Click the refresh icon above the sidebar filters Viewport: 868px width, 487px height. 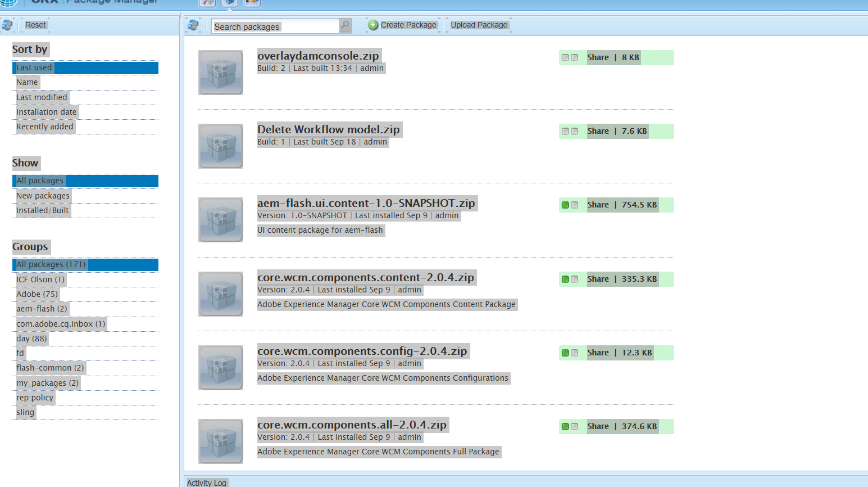pyautogui.click(x=7, y=25)
